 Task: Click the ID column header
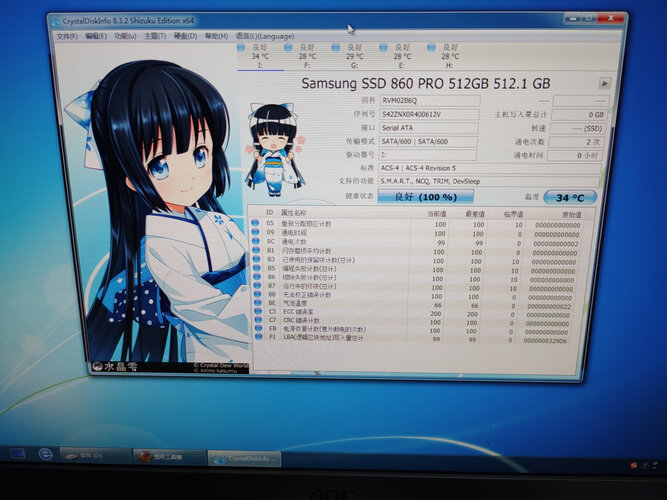tap(270, 212)
